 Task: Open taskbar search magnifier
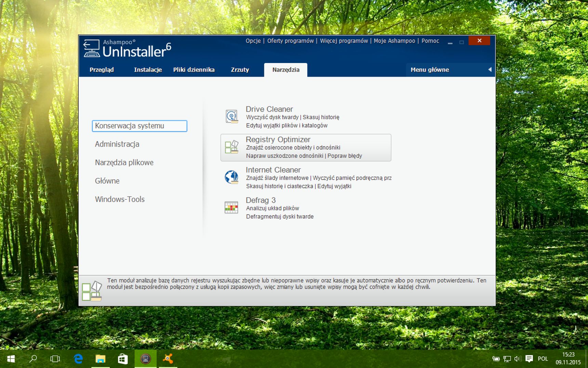tap(33, 359)
